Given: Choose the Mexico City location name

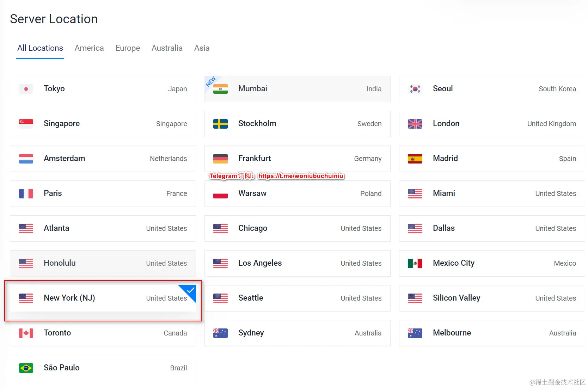Looking at the screenshot, I should 454,263.
